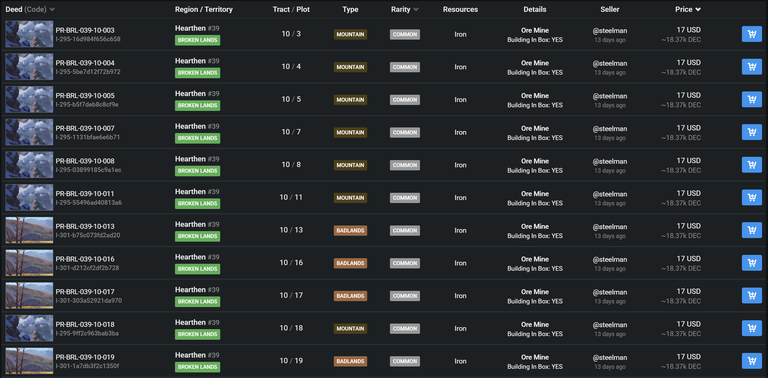The width and height of the screenshot is (768, 378).
Task: Click BADLANDS type badge on row 10 / 13
Action: [x=350, y=231]
